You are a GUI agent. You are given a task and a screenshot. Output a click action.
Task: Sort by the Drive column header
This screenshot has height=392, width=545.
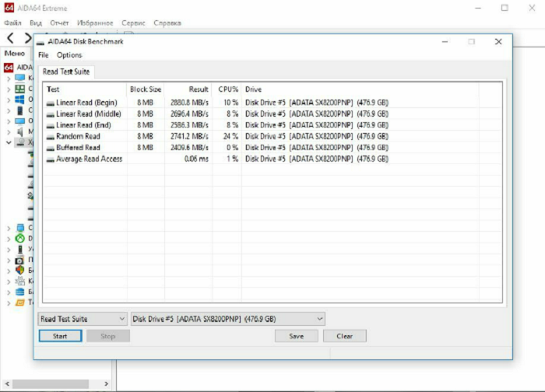pos(360,89)
